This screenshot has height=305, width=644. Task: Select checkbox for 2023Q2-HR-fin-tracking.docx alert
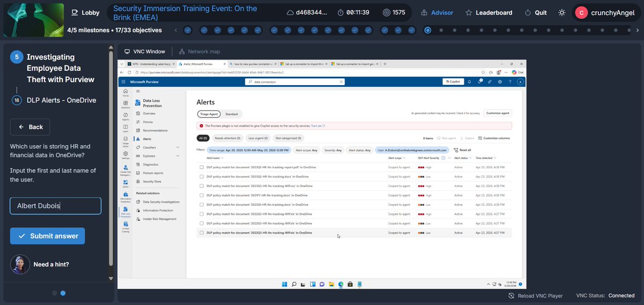202,176
